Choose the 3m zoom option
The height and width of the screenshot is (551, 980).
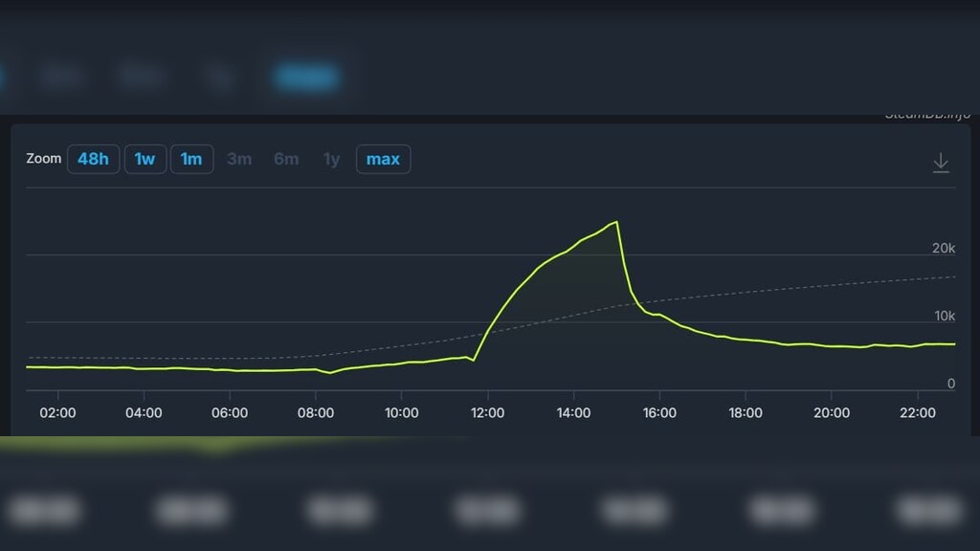[239, 159]
